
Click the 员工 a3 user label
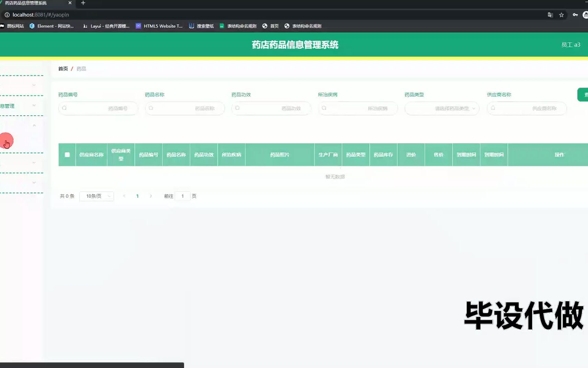571,45
